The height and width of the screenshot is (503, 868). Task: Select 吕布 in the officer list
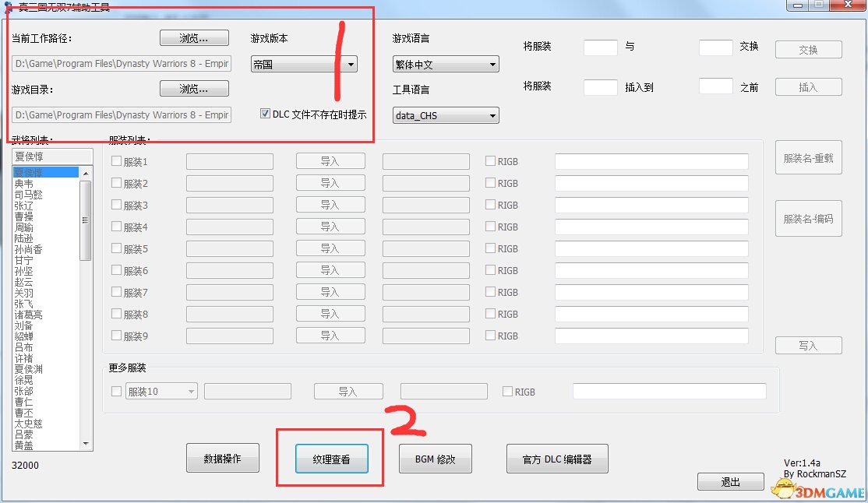pos(24,347)
